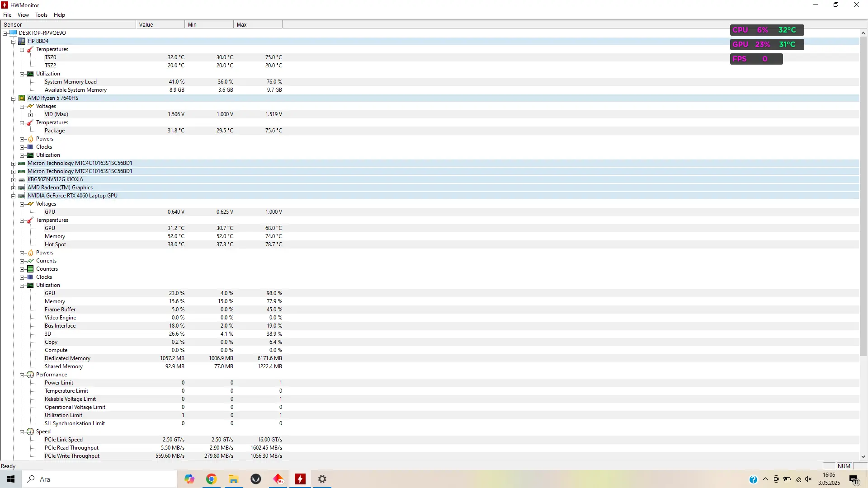868x488 pixels.
Task: Click the Ara search box on taskbar
Action: click(99, 479)
